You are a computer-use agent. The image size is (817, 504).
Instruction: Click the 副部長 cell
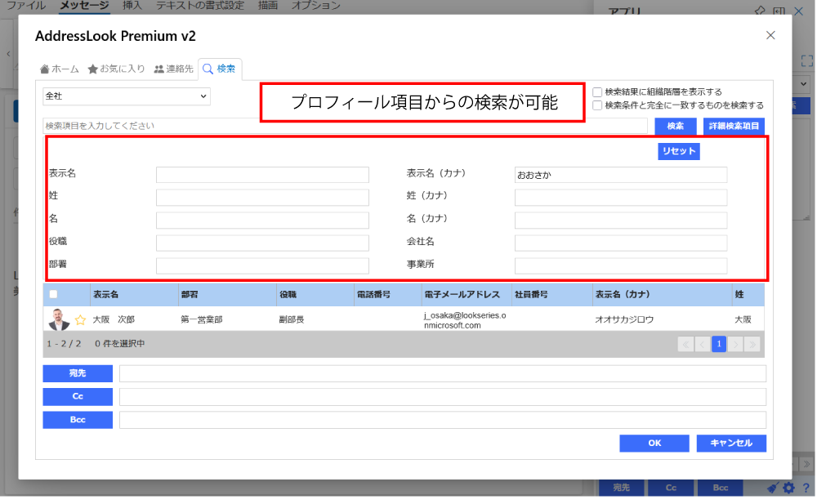[x=292, y=320]
